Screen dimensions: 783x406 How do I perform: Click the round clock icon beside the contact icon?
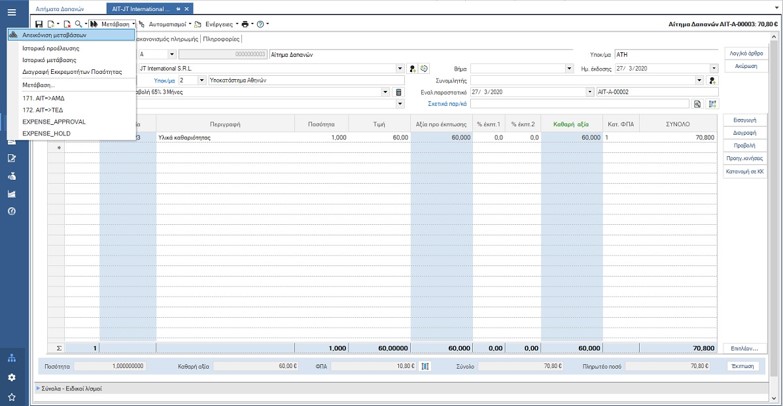(x=424, y=68)
